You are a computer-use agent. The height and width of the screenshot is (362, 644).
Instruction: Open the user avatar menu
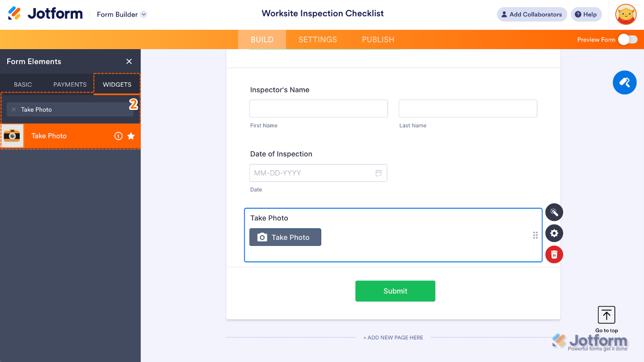(626, 14)
